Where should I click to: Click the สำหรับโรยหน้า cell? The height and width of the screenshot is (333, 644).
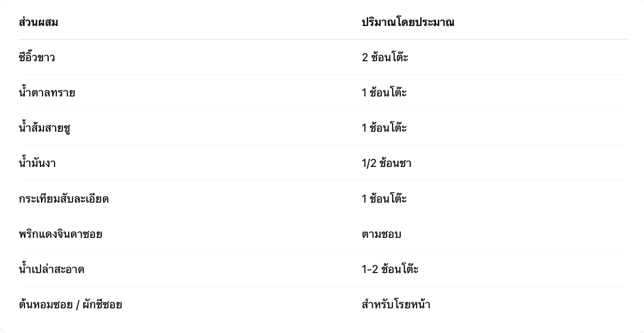[x=396, y=305]
